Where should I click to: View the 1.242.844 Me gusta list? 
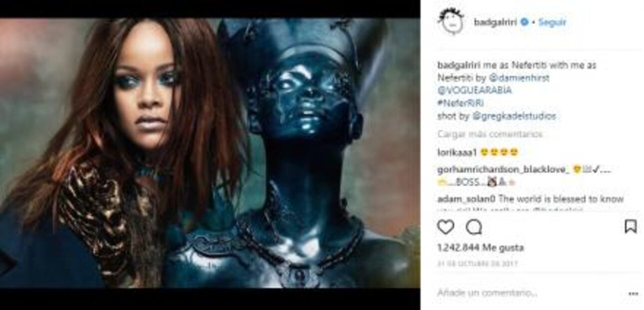click(480, 247)
